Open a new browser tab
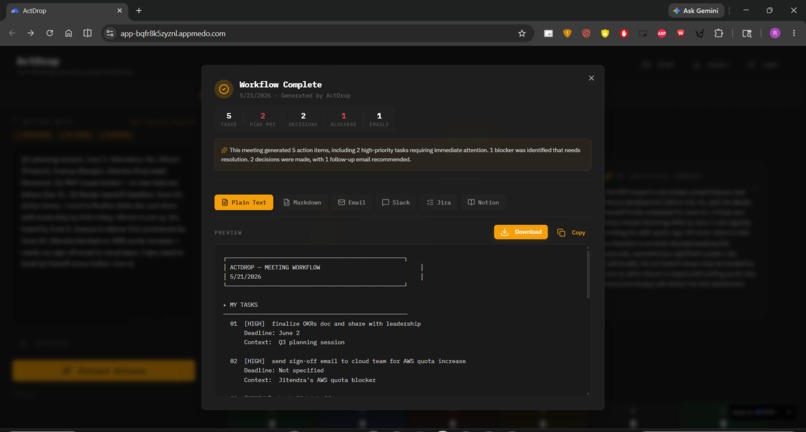806x432 pixels. click(139, 10)
